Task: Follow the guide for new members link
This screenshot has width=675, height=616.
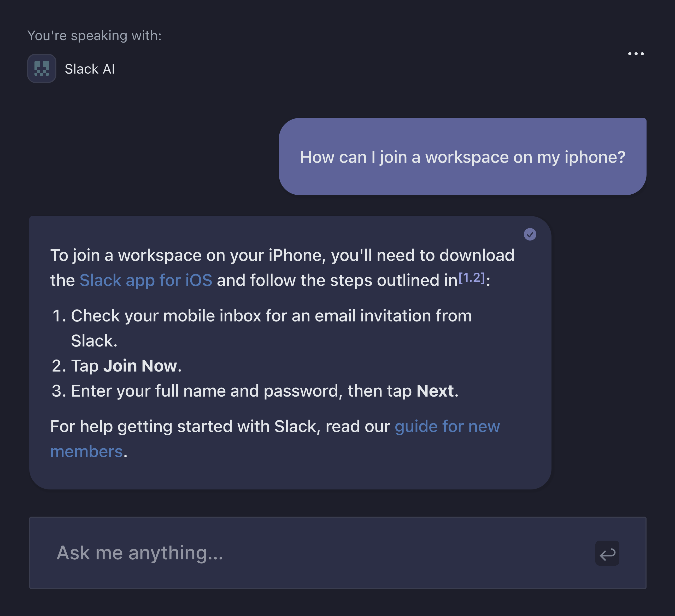Action: (x=447, y=426)
